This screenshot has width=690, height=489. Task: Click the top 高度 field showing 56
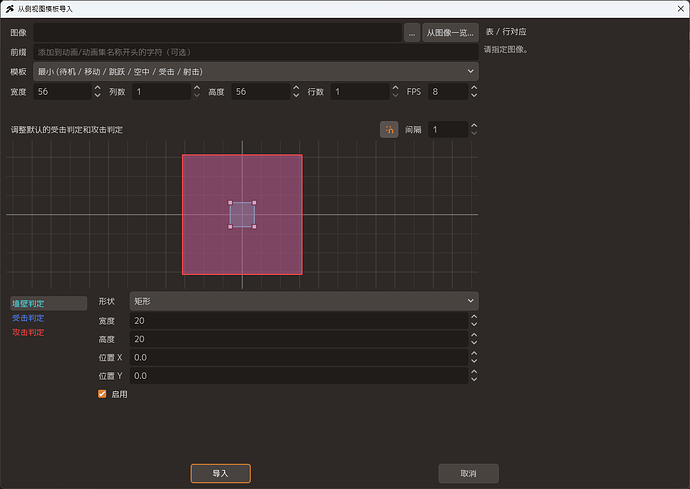pyautogui.click(x=261, y=92)
